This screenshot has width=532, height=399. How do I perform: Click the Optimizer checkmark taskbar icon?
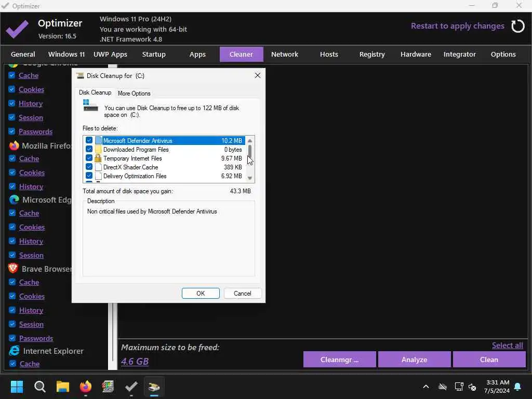pyautogui.click(x=131, y=387)
